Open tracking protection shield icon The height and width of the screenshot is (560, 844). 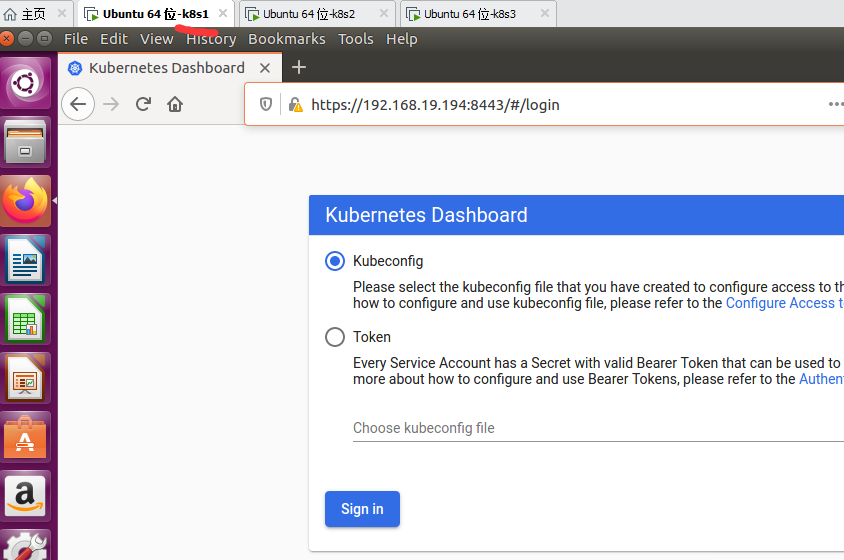266,104
